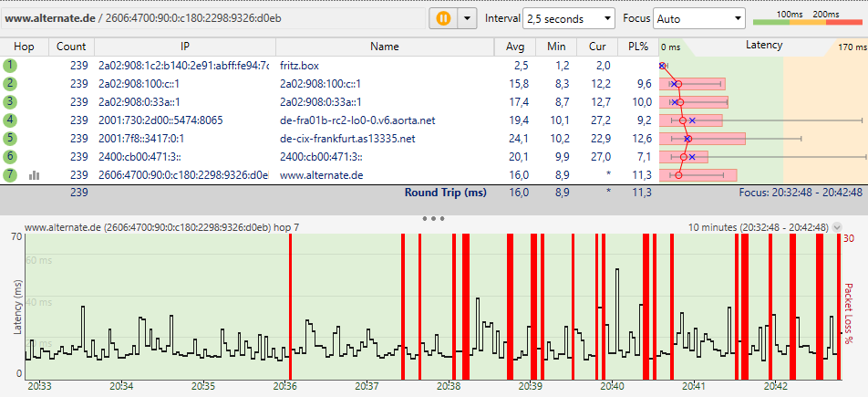This screenshot has height=397, width=868.
Task: Click the 20:40 time axis label
Action: [612, 386]
